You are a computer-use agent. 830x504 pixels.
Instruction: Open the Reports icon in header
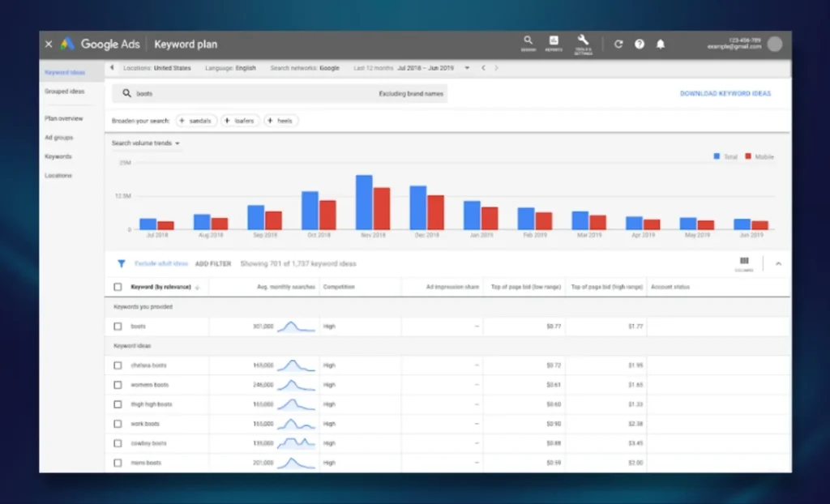(554, 41)
